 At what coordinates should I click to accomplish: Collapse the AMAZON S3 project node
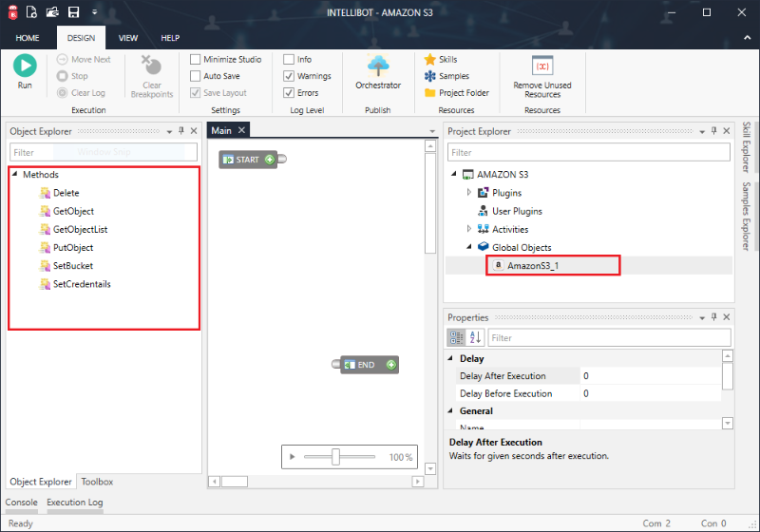tap(454, 174)
